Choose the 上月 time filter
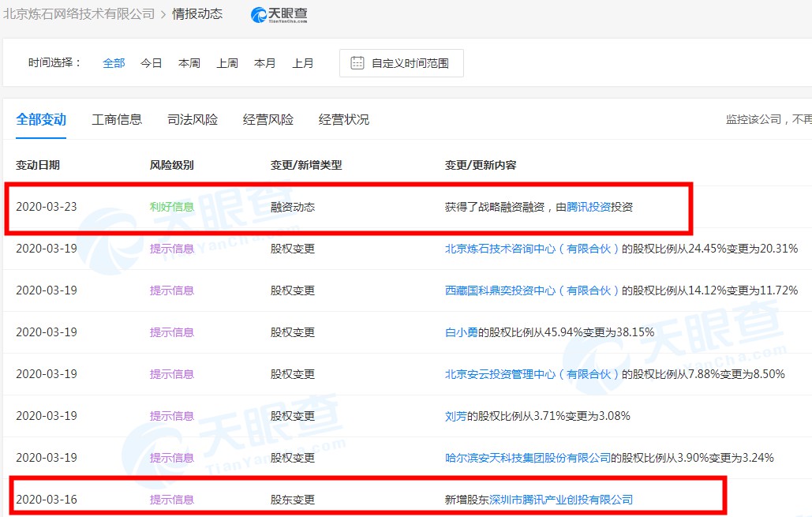The image size is (812, 517). click(x=303, y=63)
